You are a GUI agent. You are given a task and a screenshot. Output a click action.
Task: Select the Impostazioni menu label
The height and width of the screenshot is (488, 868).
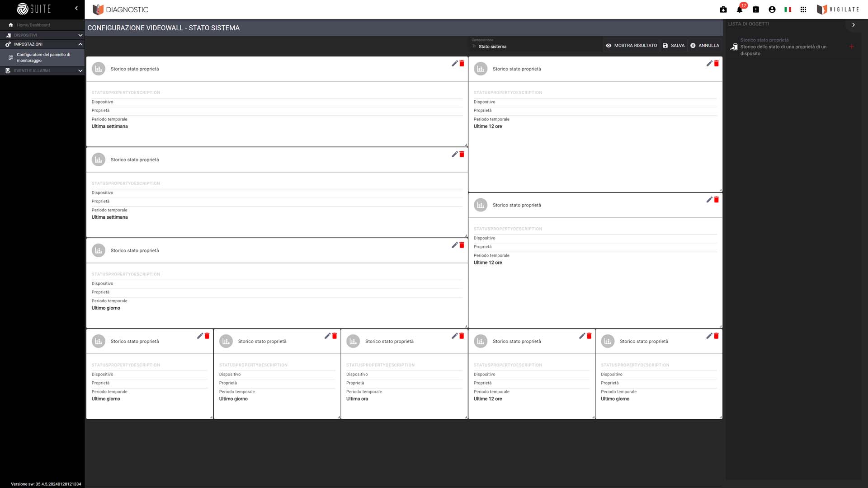pyautogui.click(x=28, y=44)
